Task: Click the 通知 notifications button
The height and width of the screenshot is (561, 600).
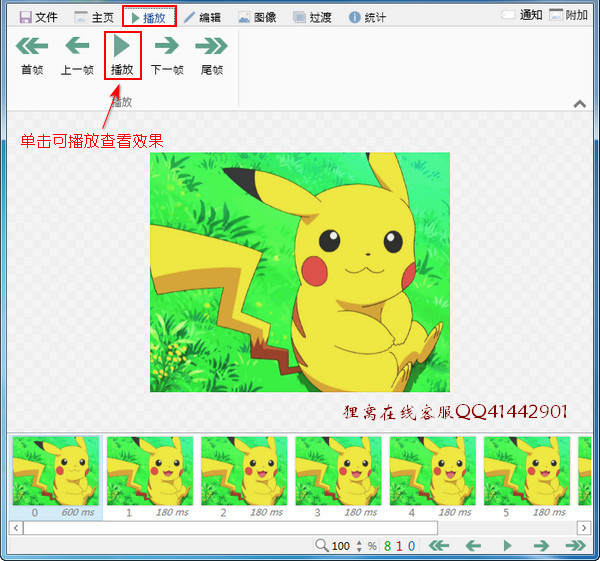Action: [522, 15]
